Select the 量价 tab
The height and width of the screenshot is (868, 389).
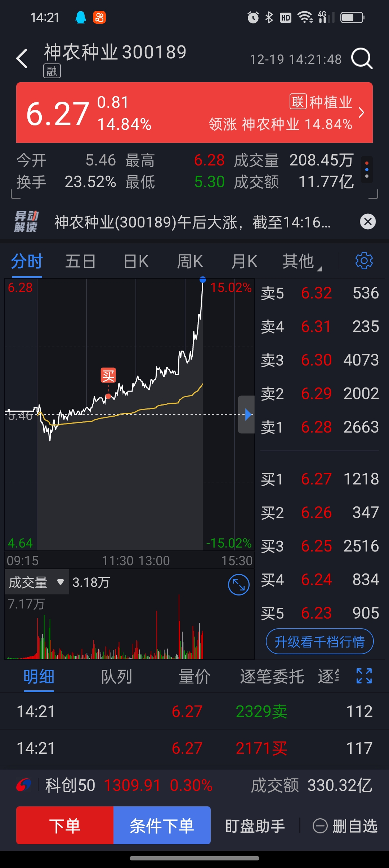pyautogui.click(x=194, y=677)
